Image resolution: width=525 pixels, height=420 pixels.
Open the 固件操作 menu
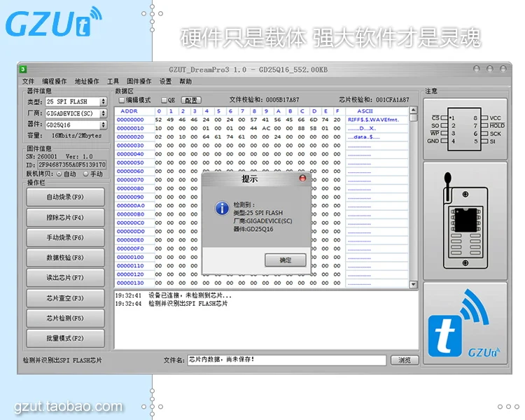point(139,81)
